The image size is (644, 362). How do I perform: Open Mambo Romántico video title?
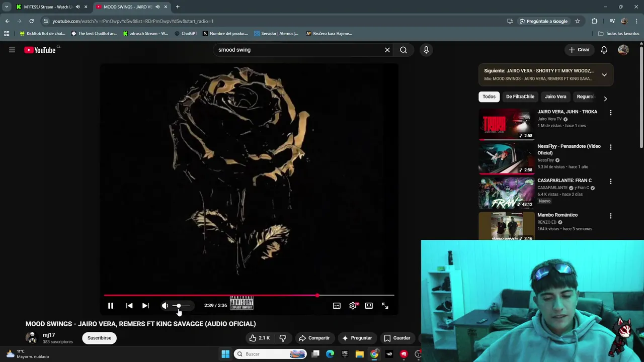click(x=557, y=215)
